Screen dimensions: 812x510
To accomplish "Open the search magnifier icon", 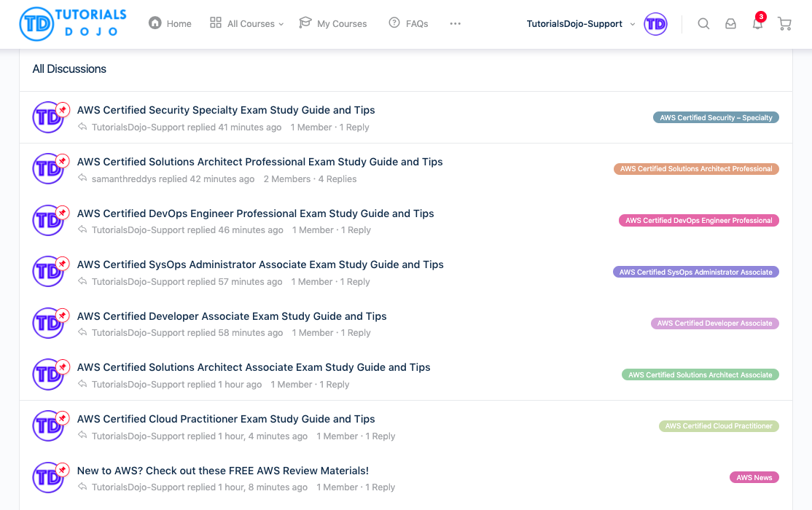I will coord(703,24).
